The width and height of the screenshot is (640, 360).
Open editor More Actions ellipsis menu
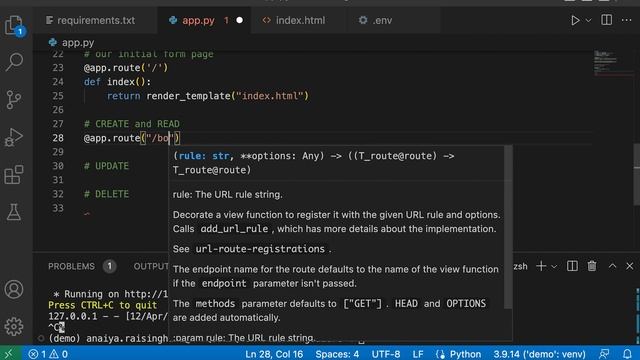tap(627, 20)
